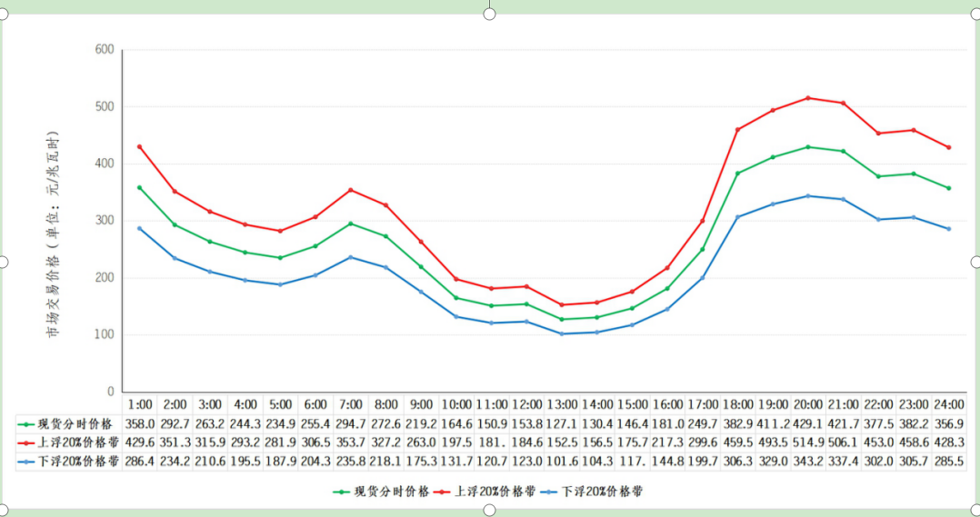Click the 101.6 value in the data table
The image size is (980, 517).
[x=562, y=461]
